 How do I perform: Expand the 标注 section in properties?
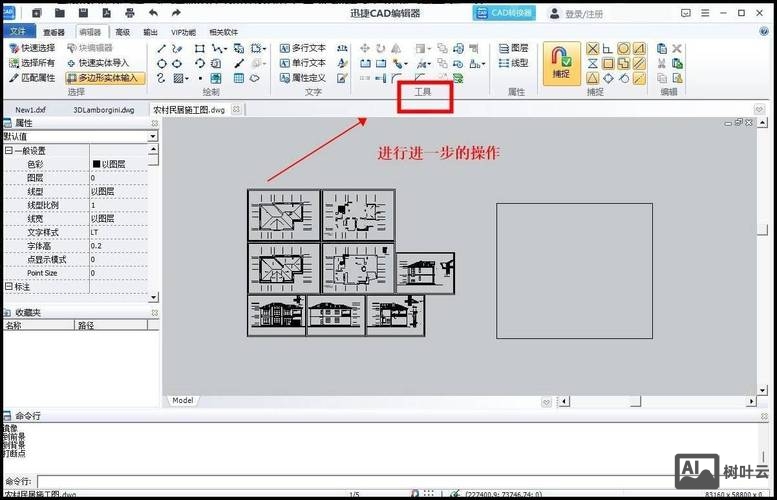pyautogui.click(x=8, y=286)
